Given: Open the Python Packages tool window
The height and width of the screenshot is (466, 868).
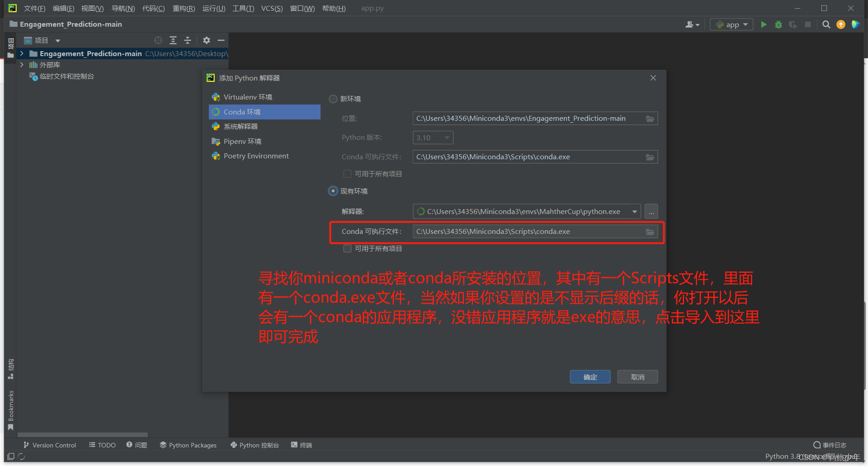Looking at the screenshot, I should 188,445.
